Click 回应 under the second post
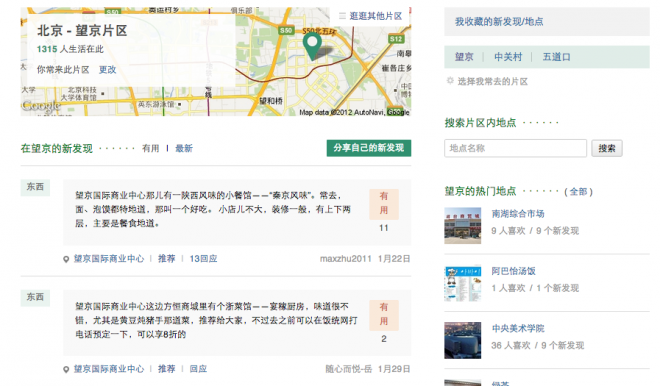660x386 pixels. click(x=198, y=369)
